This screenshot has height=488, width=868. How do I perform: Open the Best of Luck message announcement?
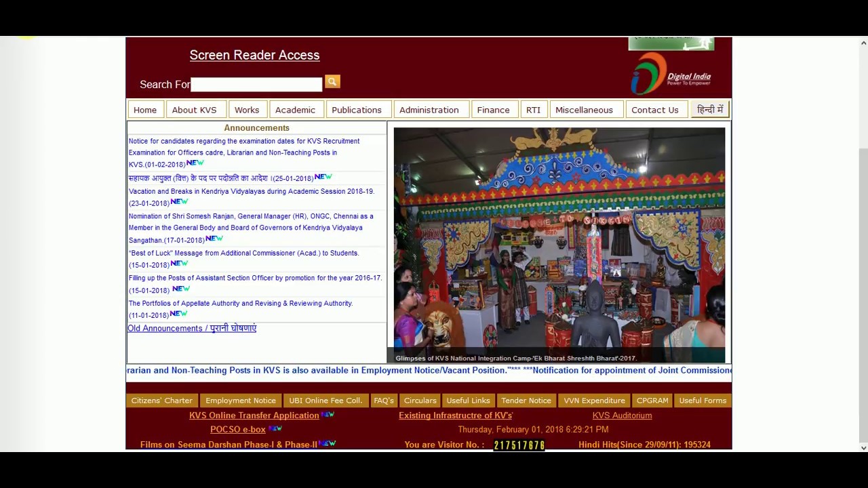244,259
